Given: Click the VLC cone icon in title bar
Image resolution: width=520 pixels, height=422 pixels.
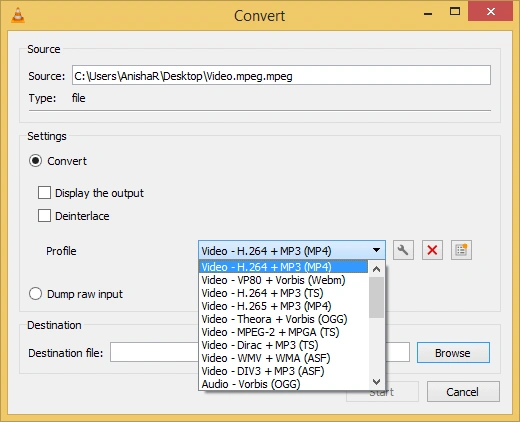Looking at the screenshot, I should [x=18, y=15].
